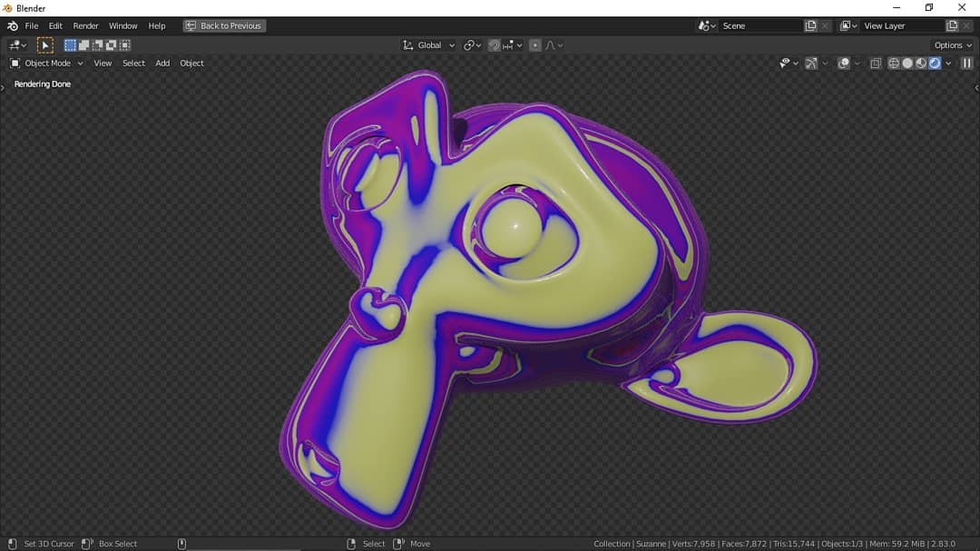Viewport: 980px width, 551px height.
Task: Choose Intersect existing selection mode
Action: 125,45
